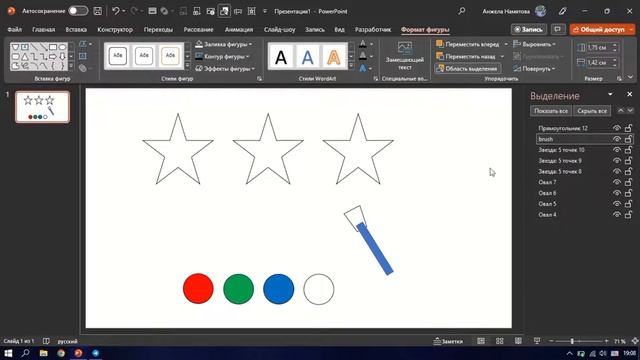Click the red circle on slide
Image resolution: width=640 pixels, height=360 pixels.
point(198,289)
